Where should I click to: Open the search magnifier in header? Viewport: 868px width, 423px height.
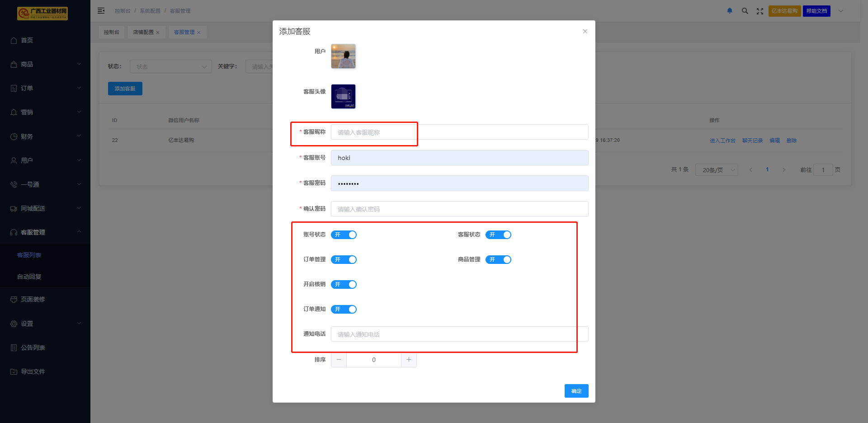coord(745,11)
